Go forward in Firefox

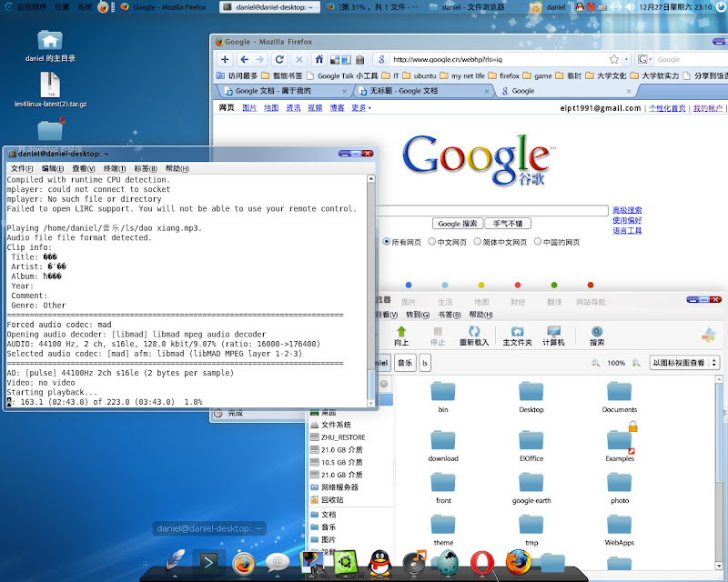260,59
